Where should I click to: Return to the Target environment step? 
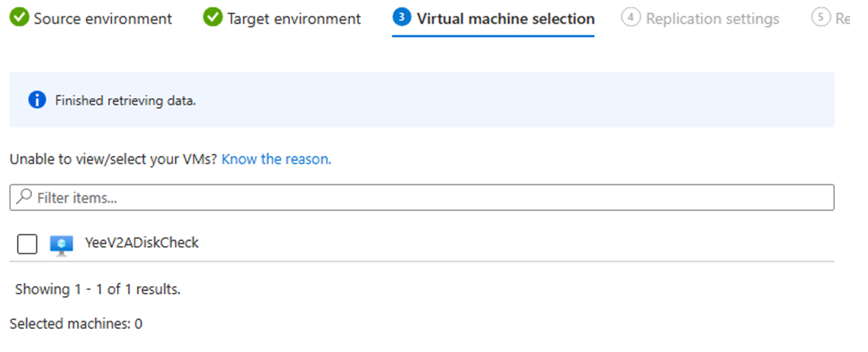point(293,18)
